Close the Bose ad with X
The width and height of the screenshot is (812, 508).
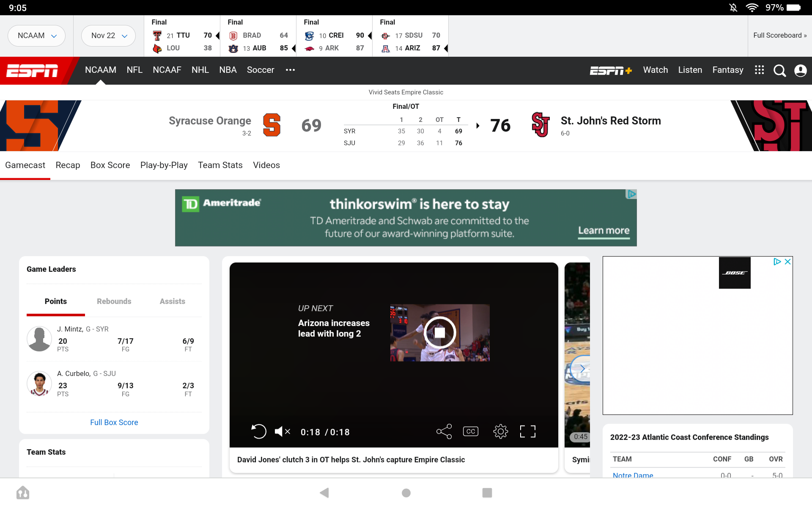[x=787, y=262]
